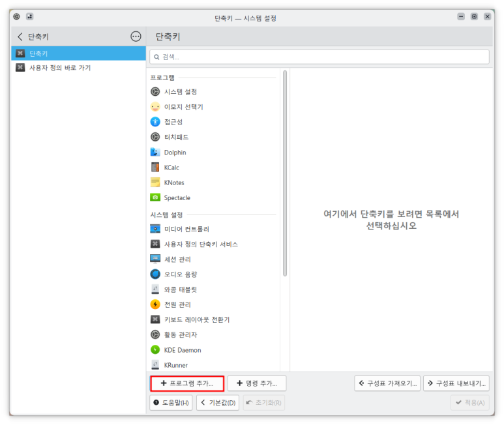This screenshot has width=504, height=425.
Task: Open 도움말(H) help button
Action: pos(171,403)
